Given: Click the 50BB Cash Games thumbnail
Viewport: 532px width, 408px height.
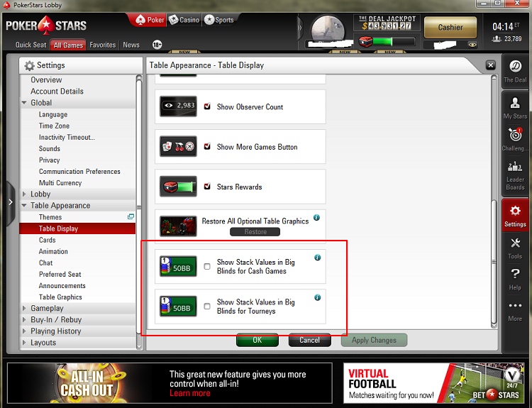Looking at the screenshot, I should point(178,267).
